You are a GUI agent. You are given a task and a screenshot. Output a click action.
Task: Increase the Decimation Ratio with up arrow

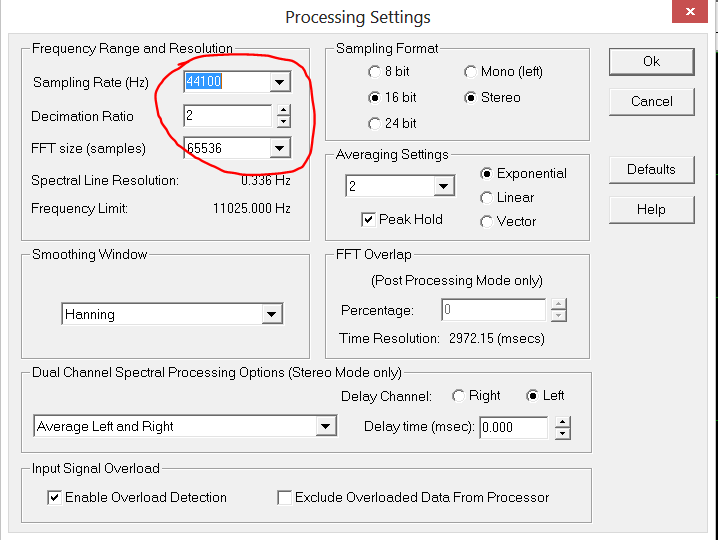[283, 110]
